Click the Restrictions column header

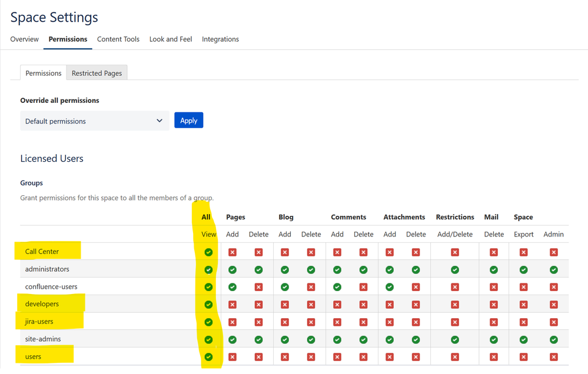[x=455, y=217]
